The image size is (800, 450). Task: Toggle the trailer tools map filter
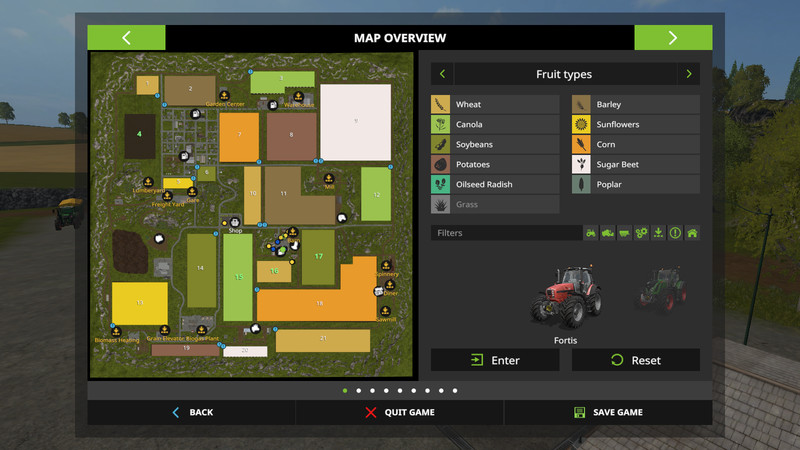click(625, 233)
